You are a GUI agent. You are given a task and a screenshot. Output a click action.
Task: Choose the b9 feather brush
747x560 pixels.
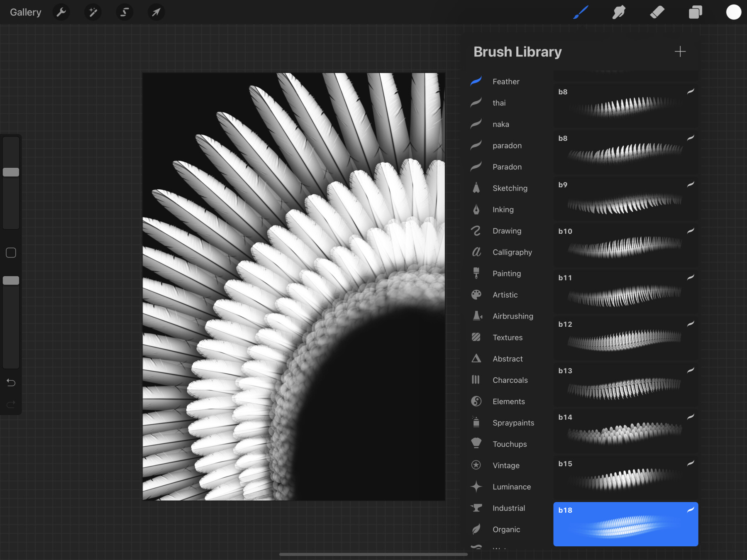point(625,199)
